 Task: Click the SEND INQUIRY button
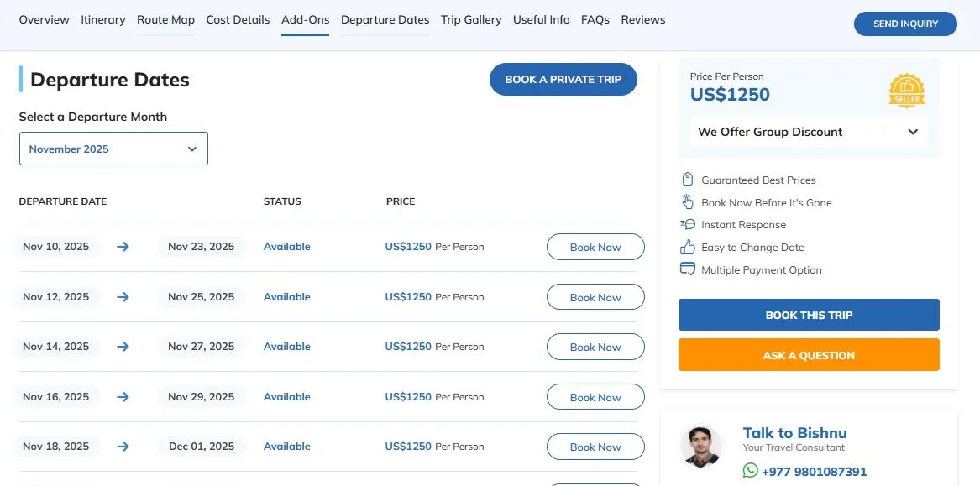905,24
